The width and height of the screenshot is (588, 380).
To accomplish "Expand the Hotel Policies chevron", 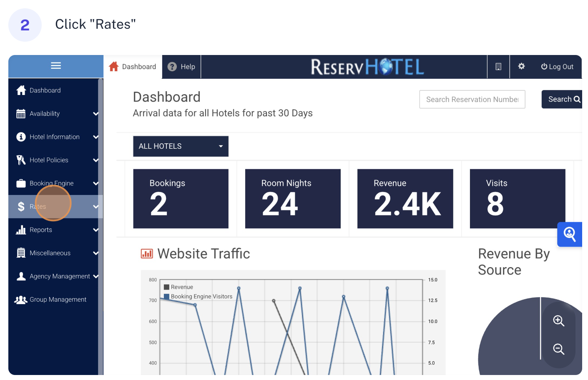I will coord(96,160).
